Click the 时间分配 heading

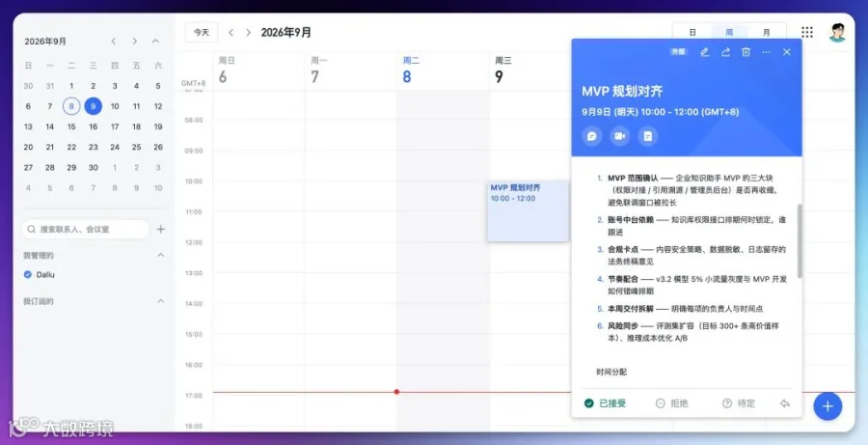(611, 372)
